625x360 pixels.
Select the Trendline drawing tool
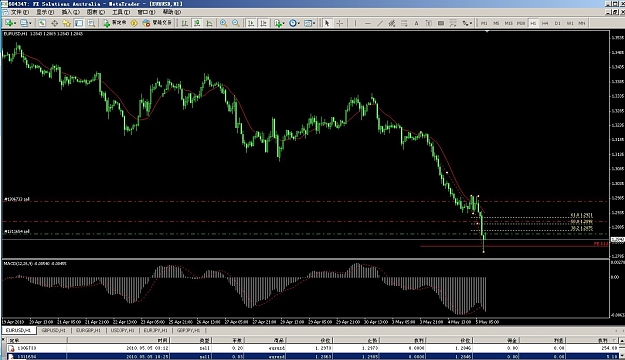[380, 23]
